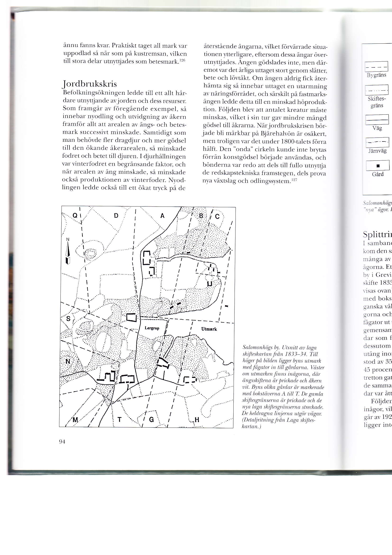Click footnote marker 127 after 'odlingssystem.'
The image size is (392, 555).
click(294, 180)
